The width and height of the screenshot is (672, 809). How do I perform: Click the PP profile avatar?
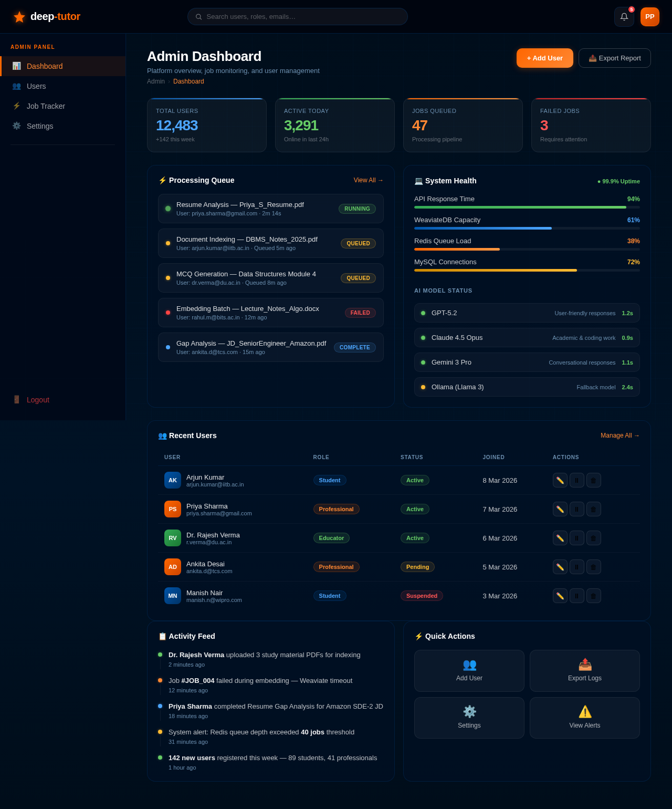[x=649, y=16]
